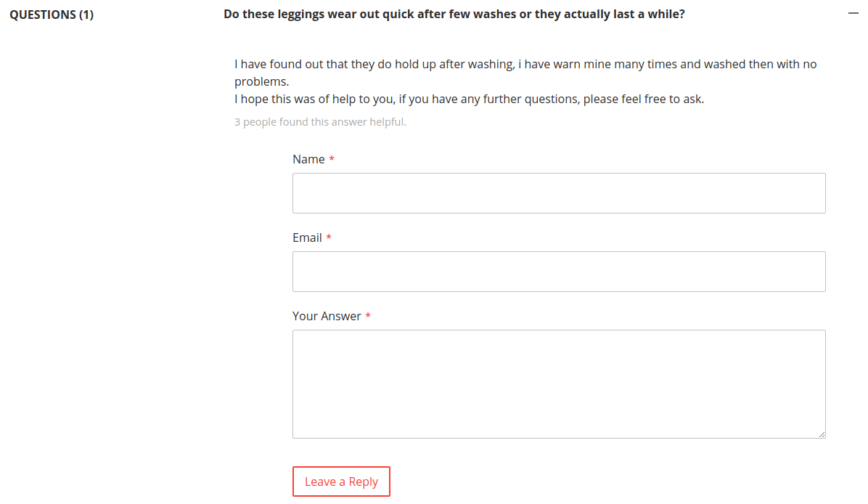Screen dimensions: 868x504
Task: Click the answer line starting 'I have found out'
Action: [x=525, y=64]
